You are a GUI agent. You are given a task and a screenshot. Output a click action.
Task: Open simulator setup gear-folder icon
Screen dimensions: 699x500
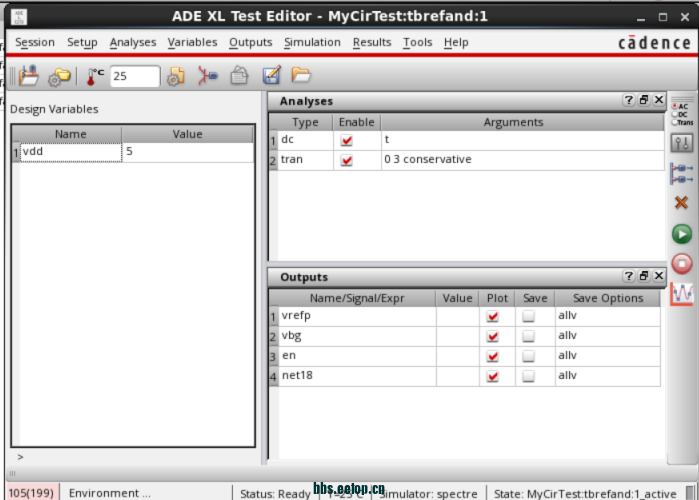click(59, 77)
